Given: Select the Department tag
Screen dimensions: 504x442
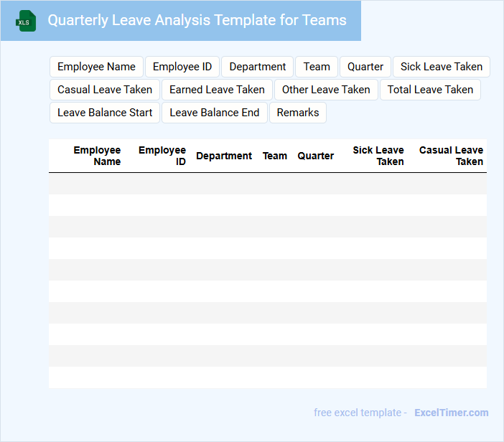Looking at the screenshot, I should point(258,67).
